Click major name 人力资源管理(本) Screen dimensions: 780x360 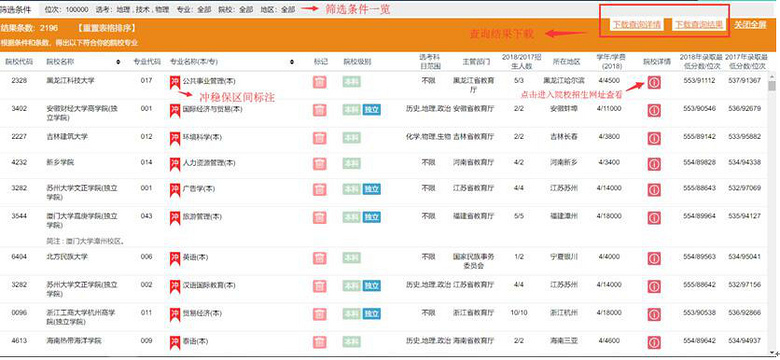pyautogui.click(x=209, y=163)
